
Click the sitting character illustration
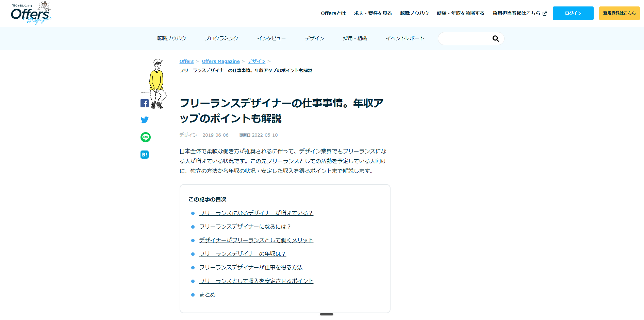(155, 84)
